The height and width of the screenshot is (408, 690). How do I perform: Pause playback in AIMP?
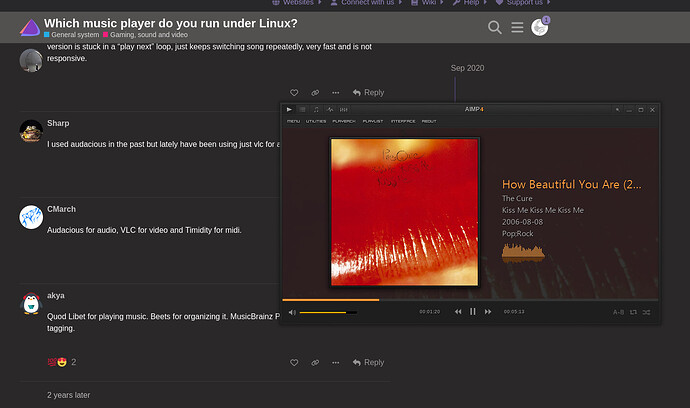point(473,312)
